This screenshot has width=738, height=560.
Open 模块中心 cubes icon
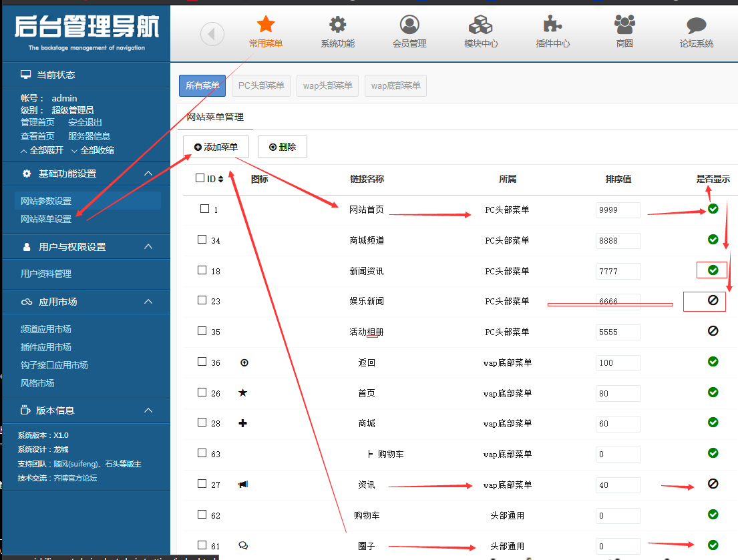481,25
